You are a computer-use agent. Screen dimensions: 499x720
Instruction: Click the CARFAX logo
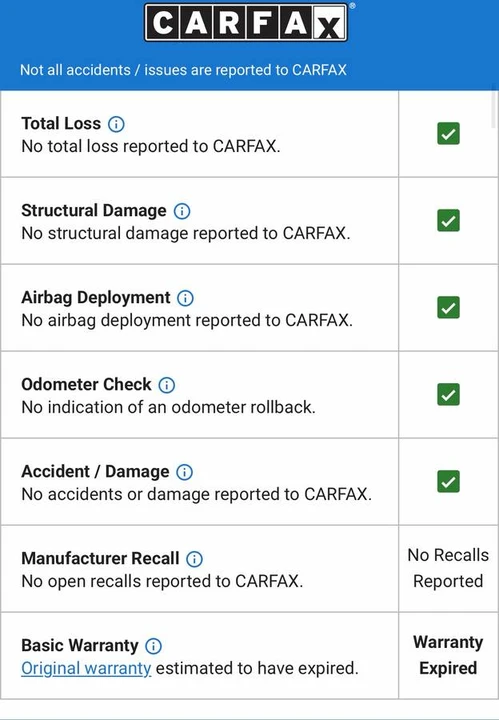[x=247, y=22]
